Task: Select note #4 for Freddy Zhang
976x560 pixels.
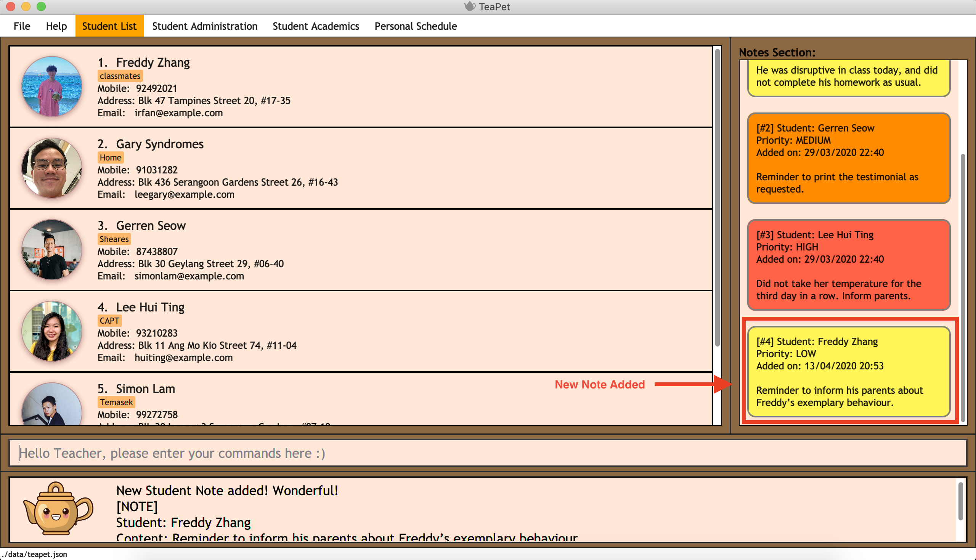Action: click(x=849, y=372)
